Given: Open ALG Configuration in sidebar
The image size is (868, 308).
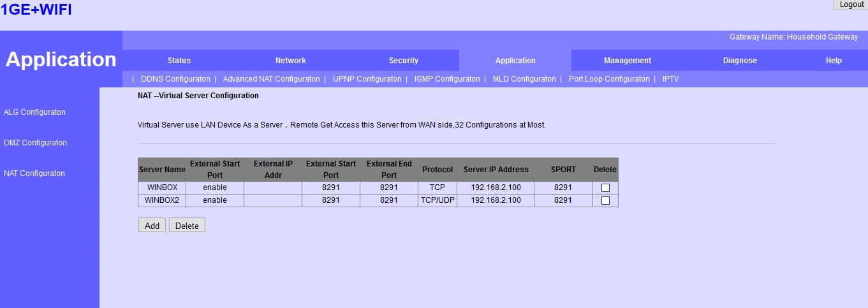Looking at the screenshot, I should click(34, 112).
